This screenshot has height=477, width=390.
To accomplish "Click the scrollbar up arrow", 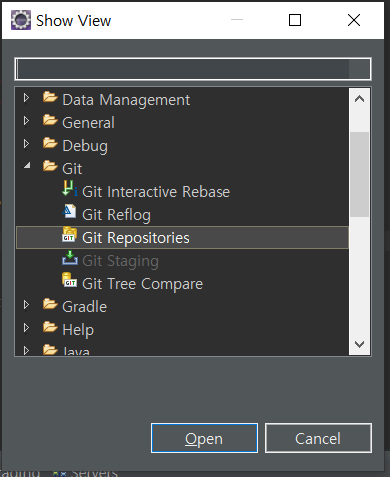I will [x=359, y=99].
